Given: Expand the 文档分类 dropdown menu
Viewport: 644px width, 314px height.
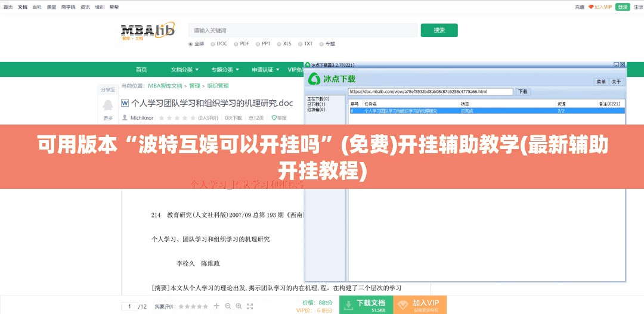Looking at the screenshot, I should [x=185, y=70].
